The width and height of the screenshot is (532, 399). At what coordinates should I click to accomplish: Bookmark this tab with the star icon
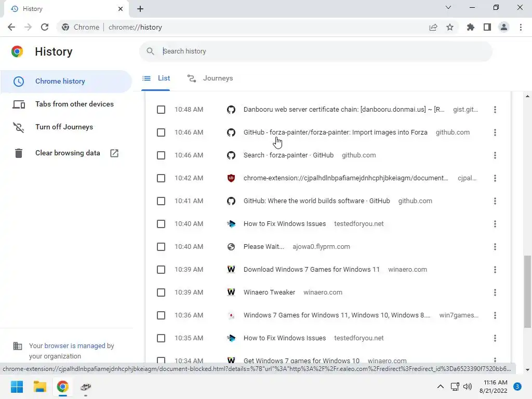(x=450, y=27)
